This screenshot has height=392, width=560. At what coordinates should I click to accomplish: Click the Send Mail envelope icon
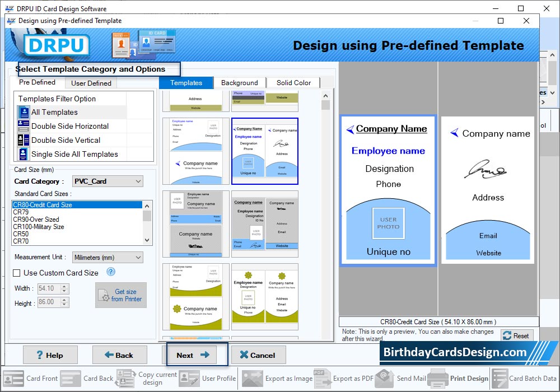click(x=384, y=379)
